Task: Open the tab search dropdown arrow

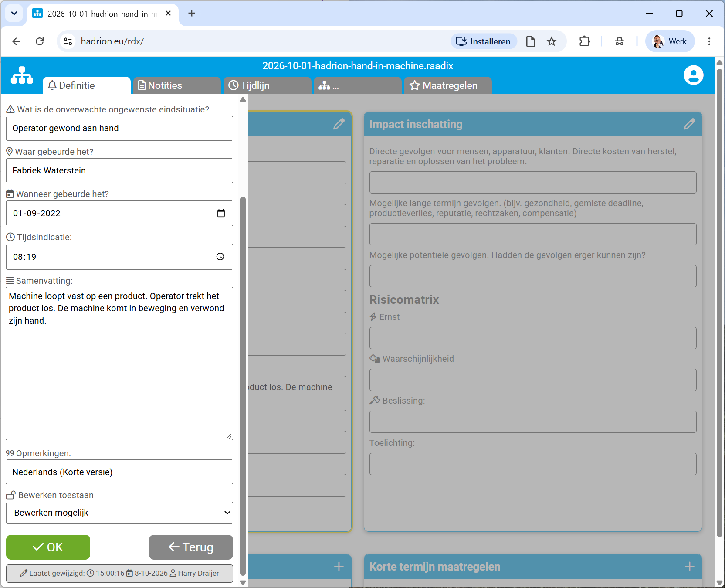Action: 14,14
